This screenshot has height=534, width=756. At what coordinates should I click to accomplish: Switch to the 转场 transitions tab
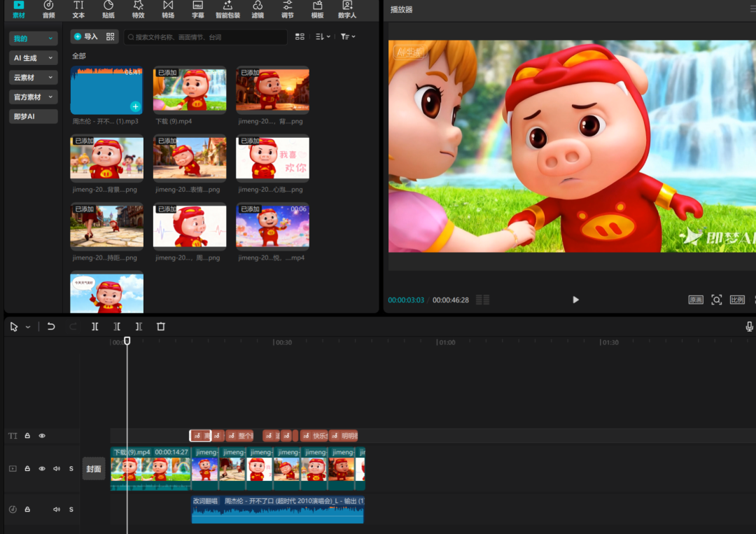tap(168, 9)
